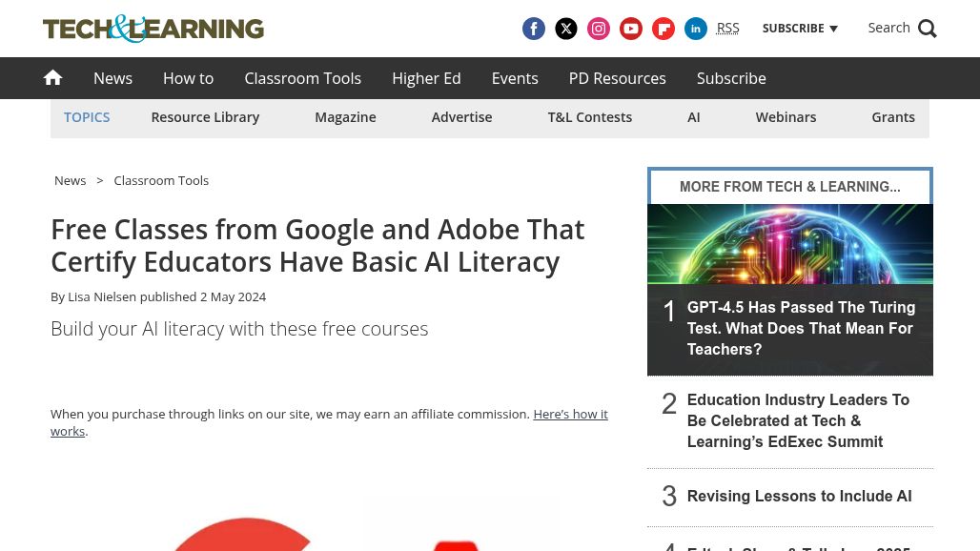Viewport: 980px width, 551px height.
Task: Open Revising Lessons to Include AI article
Action: point(800,496)
